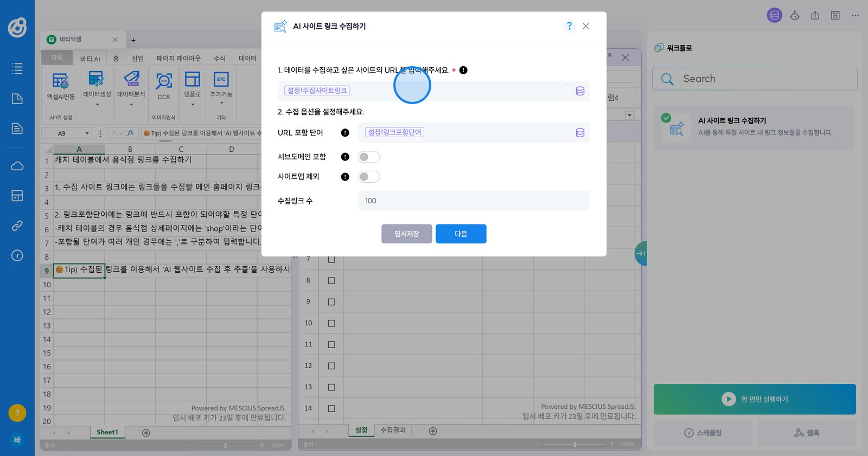Open database picker for site URL field
This screenshot has width=868, height=456.
pyautogui.click(x=580, y=91)
